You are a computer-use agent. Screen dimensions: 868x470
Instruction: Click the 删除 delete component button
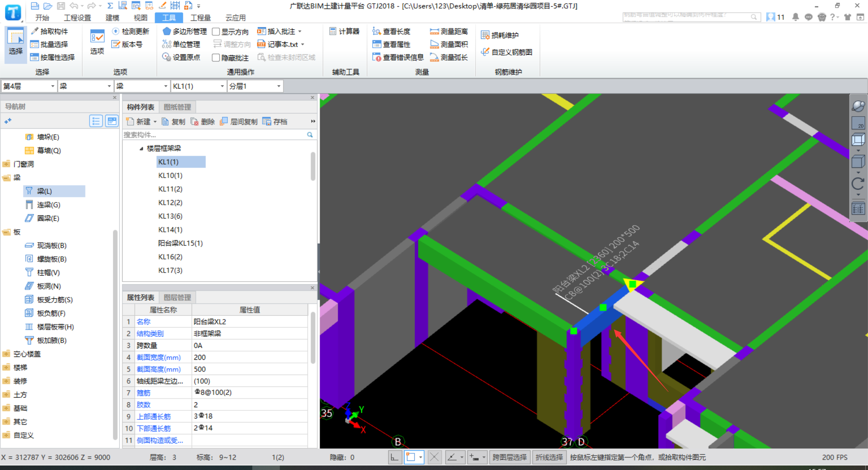coord(203,122)
